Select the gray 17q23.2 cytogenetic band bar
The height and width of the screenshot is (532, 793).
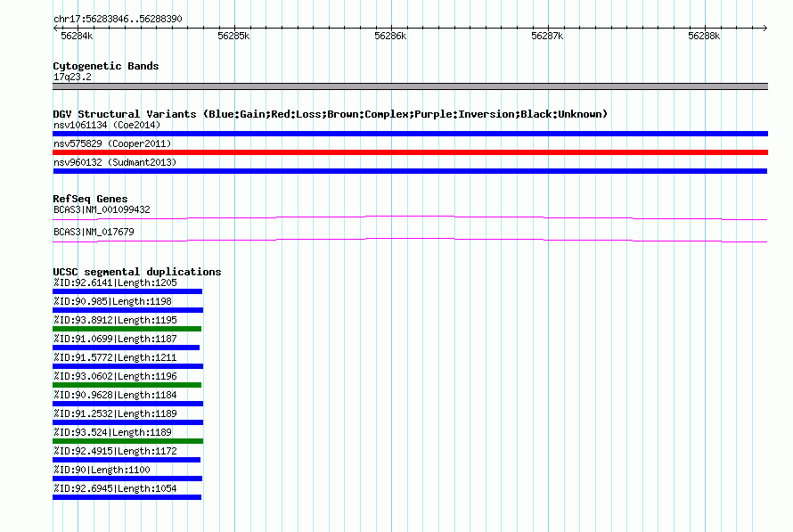pyautogui.click(x=410, y=86)
